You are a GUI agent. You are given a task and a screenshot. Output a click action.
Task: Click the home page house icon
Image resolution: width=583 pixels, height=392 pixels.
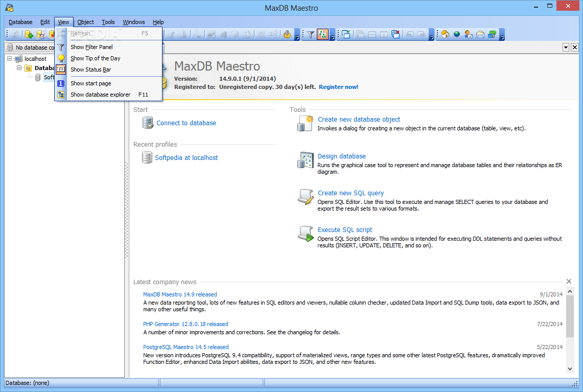point(445,35)
